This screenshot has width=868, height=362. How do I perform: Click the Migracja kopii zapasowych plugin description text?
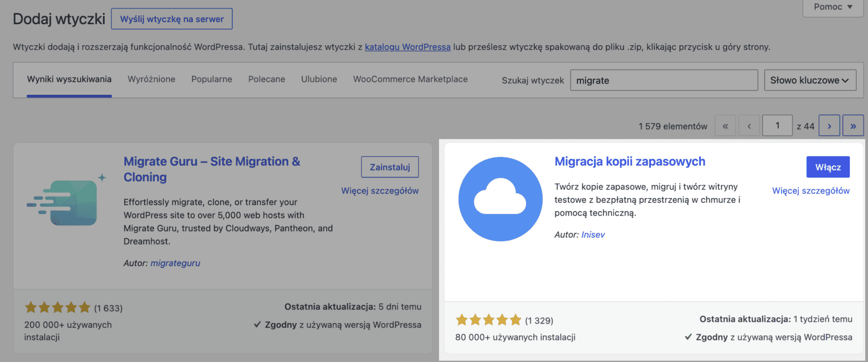pos(648,200)
